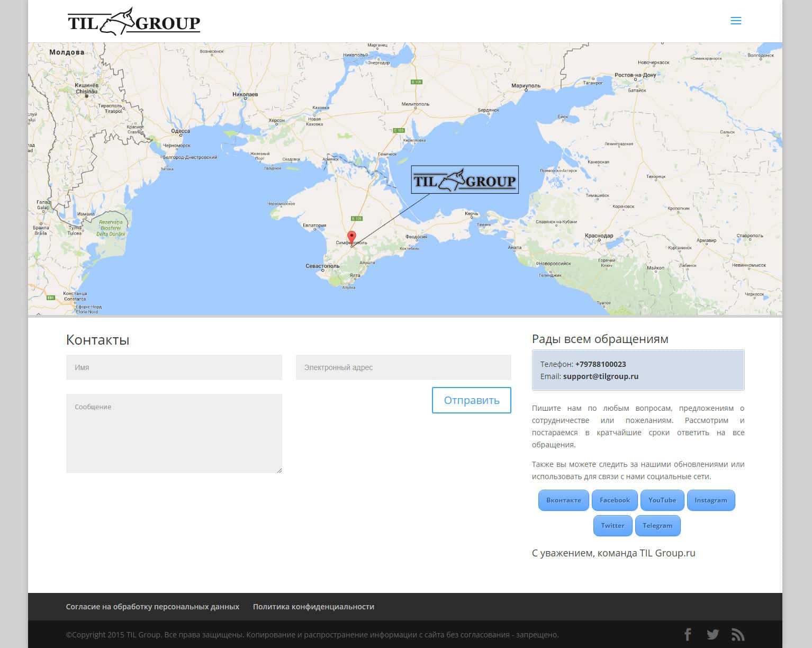Focus the Электронный адрес field
The width and height of the screenshot is (812, 648).
point(403,367)
